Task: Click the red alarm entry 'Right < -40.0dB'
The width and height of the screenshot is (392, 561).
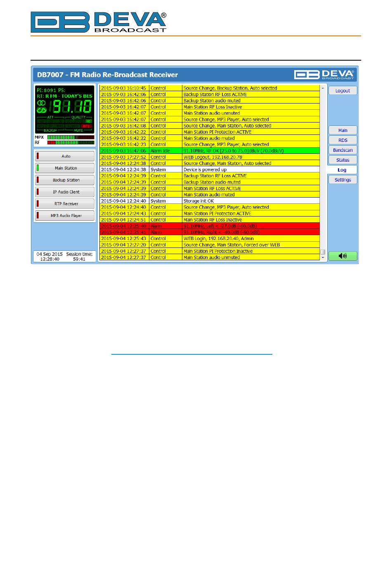Action: click(210, 232)
